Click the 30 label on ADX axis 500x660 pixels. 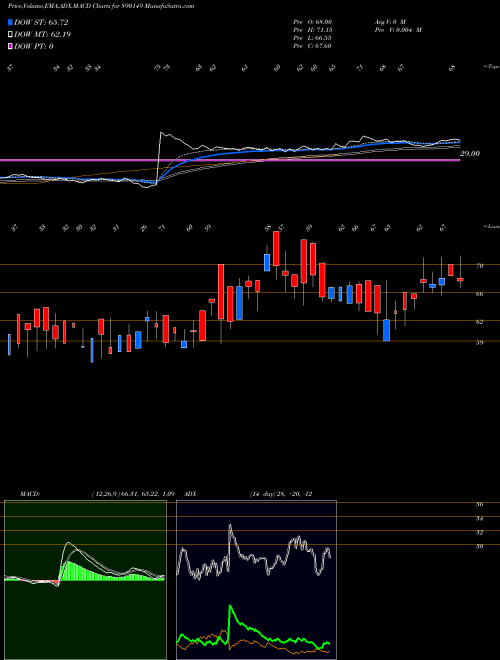pyautogui.click(x=479, y=546)
